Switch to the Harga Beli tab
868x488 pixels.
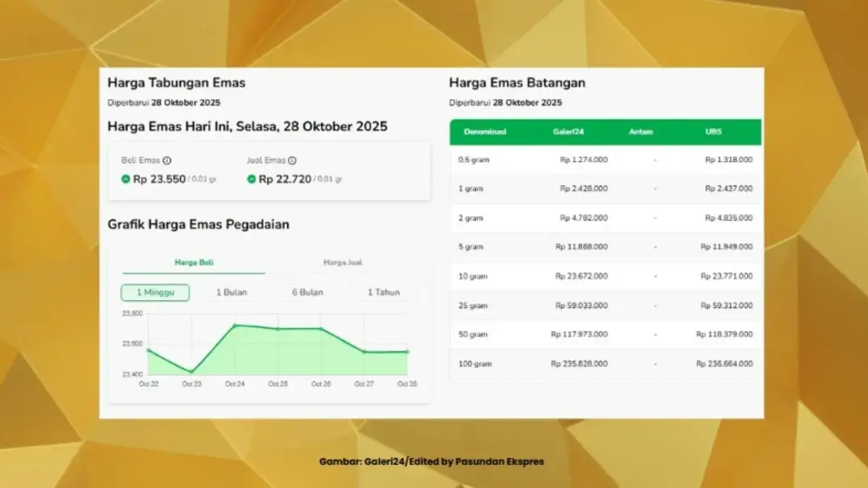pyautogui.click(x=194, y=263)
